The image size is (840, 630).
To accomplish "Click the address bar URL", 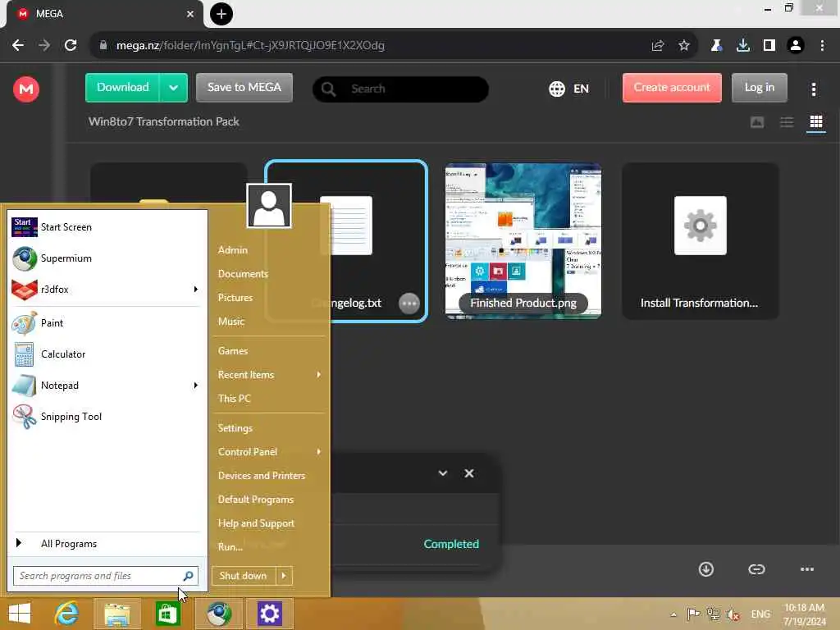I will 250,46.
